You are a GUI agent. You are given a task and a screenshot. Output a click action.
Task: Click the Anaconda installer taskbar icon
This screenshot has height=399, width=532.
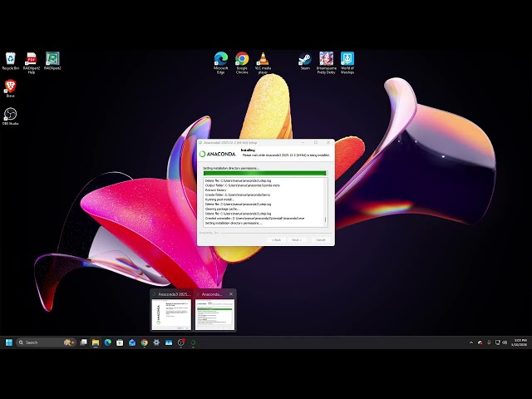(x=193, y=342)
